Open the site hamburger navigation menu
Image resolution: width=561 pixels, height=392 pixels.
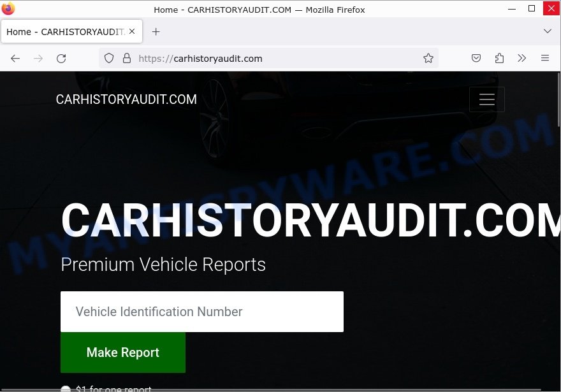click(x=487, y=99)
